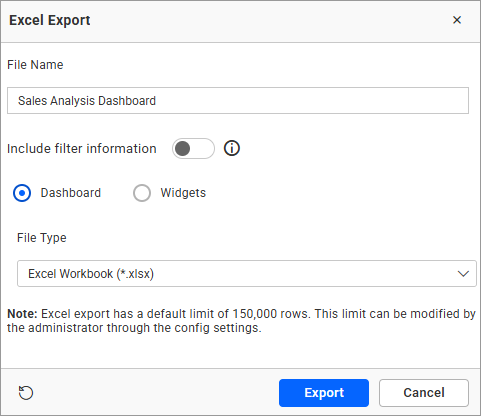Focus the File Name input field
481x416 pixels.
coord(238,100)
